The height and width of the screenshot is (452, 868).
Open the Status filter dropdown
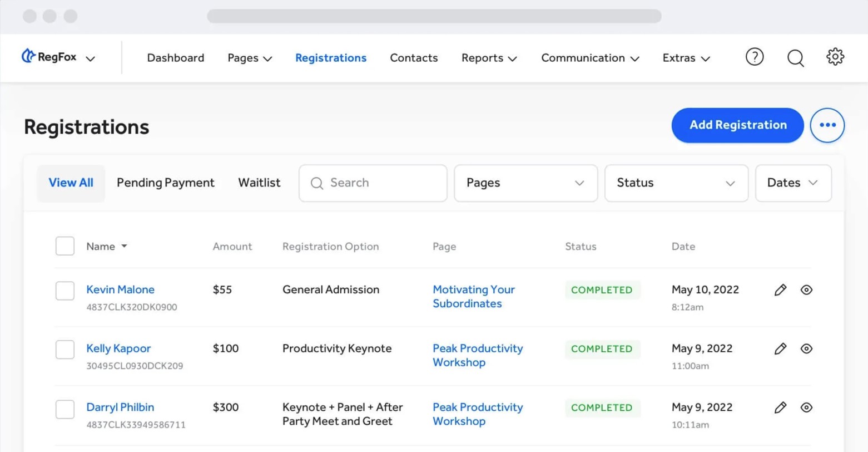(676, 183)
